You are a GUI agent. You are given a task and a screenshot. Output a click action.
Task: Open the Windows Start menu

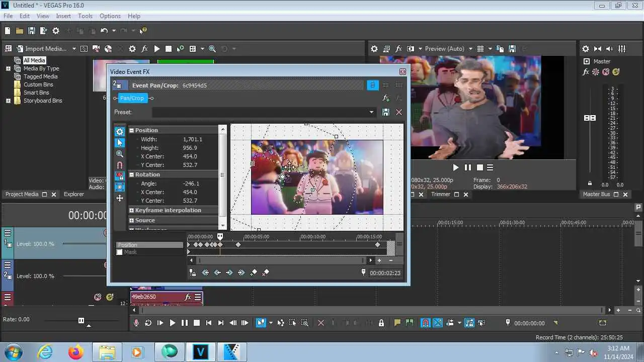pos(13,352)
